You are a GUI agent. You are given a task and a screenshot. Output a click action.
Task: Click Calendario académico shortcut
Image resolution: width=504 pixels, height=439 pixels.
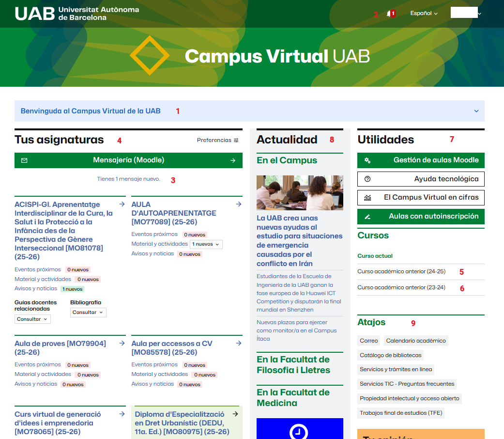(x=416, y=341)
